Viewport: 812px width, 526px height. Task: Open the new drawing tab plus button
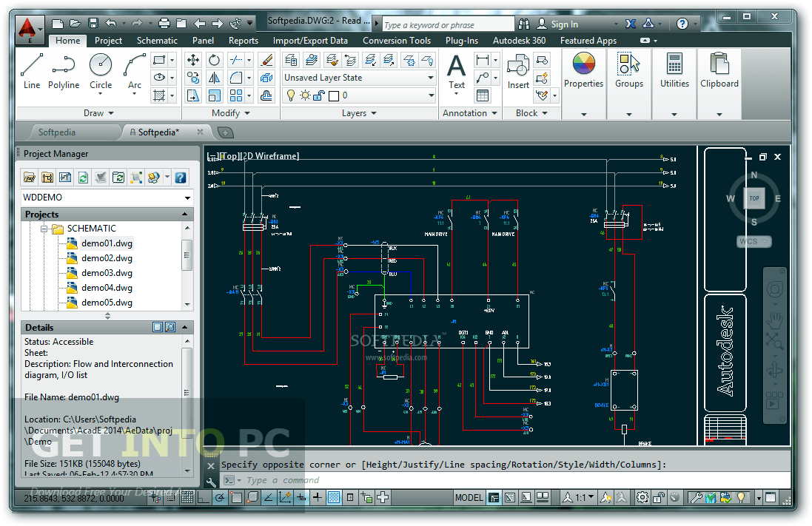click(225, 132)
